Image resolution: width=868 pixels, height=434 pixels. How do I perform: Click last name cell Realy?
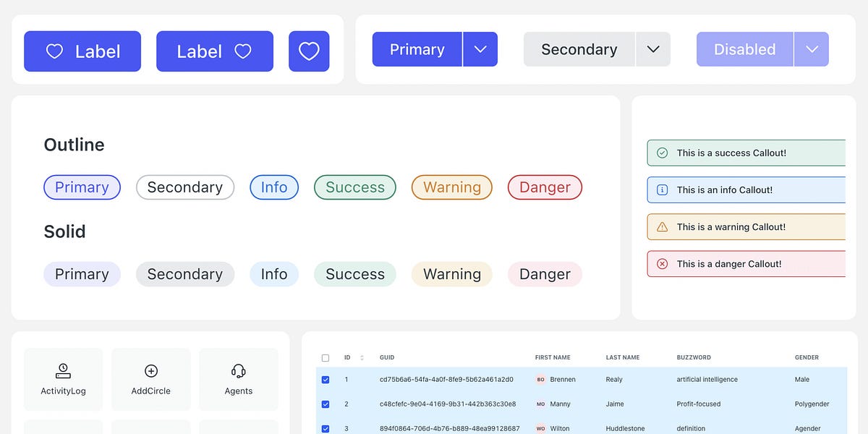[x=614, y=380]
